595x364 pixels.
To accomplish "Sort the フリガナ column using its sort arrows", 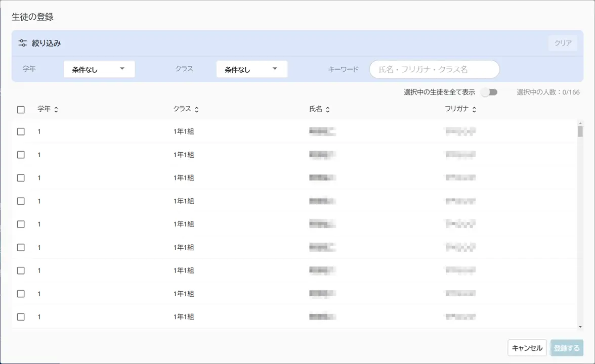I will [x=474, y=109].
